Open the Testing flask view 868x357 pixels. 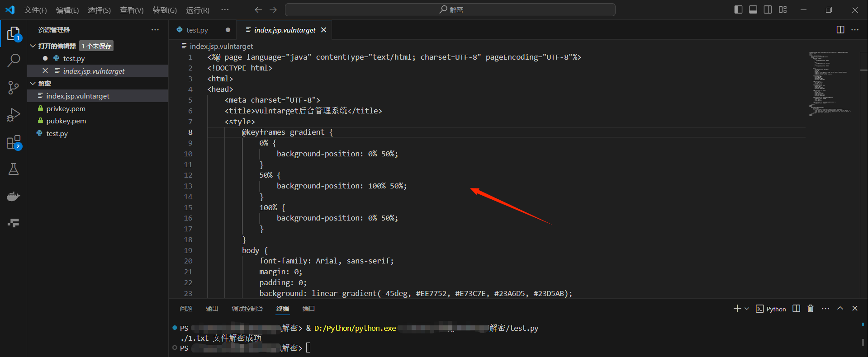pyautogui.click(x=14, y=169)
